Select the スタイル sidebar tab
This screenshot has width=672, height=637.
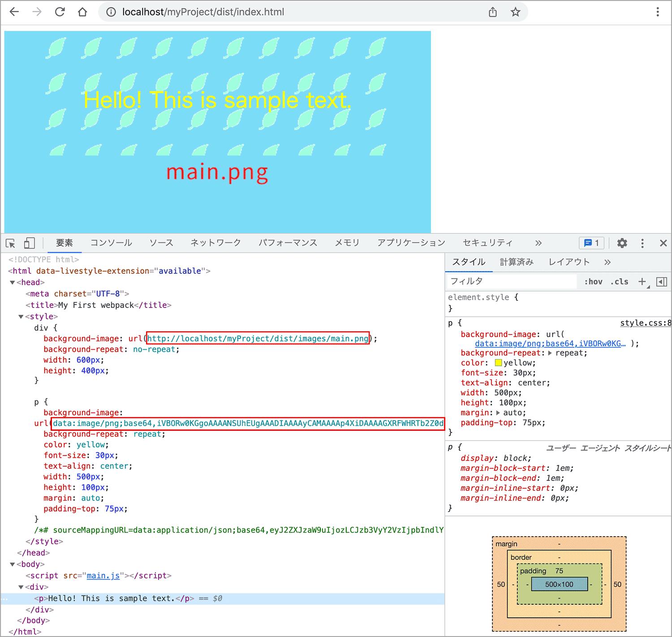[469, 262]
